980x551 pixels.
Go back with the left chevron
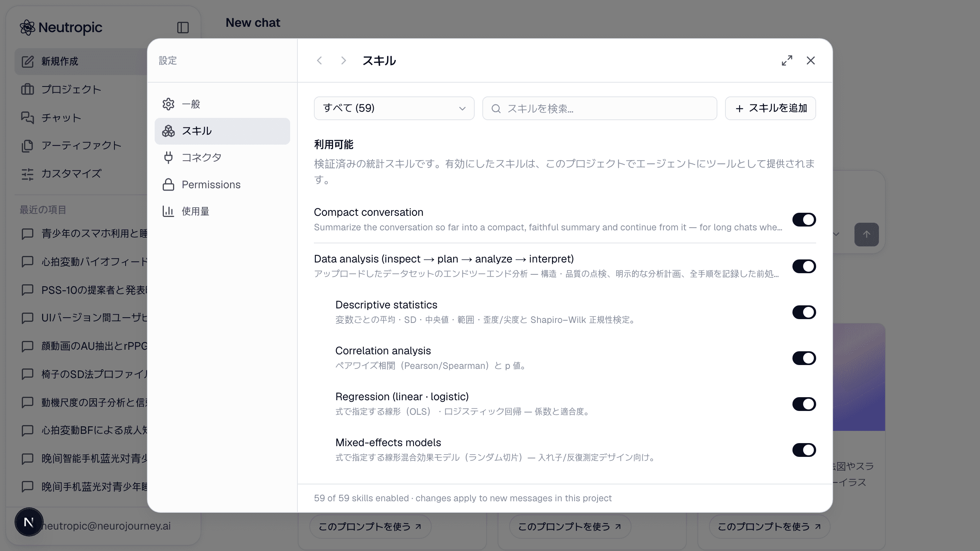(x=320, y=60)
